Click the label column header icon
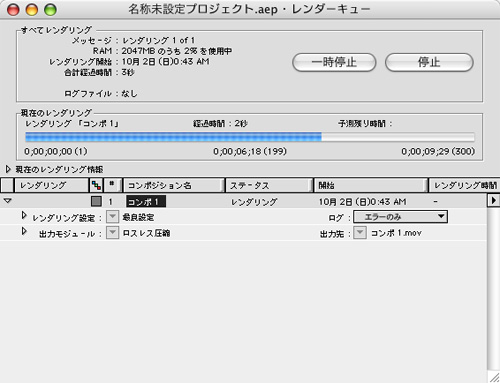Viewport: 500px width, 383px height. point(96,185)
